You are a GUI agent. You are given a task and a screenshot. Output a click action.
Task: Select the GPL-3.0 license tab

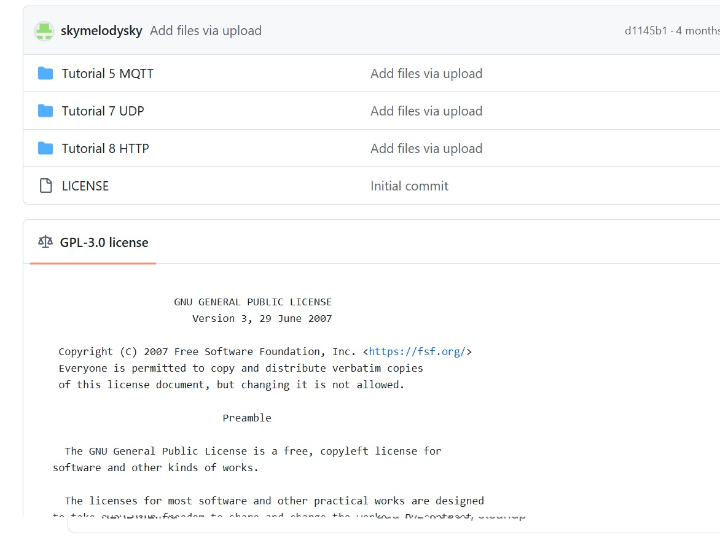(103, 242)
